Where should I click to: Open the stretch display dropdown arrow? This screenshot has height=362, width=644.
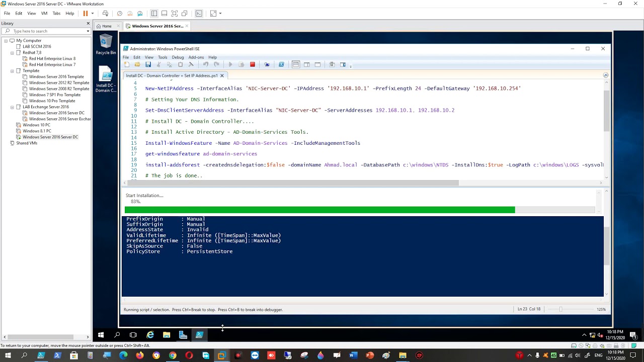pyautogui.click(x=220, y=14)
